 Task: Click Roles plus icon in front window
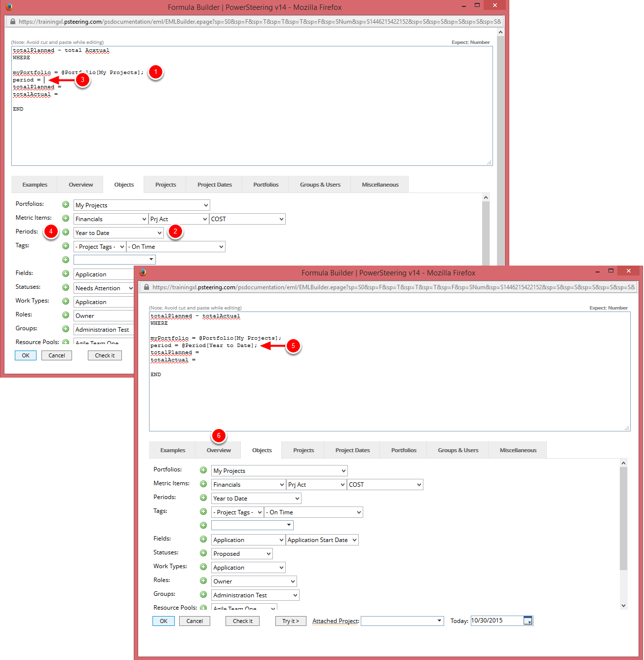click(203, 581)
